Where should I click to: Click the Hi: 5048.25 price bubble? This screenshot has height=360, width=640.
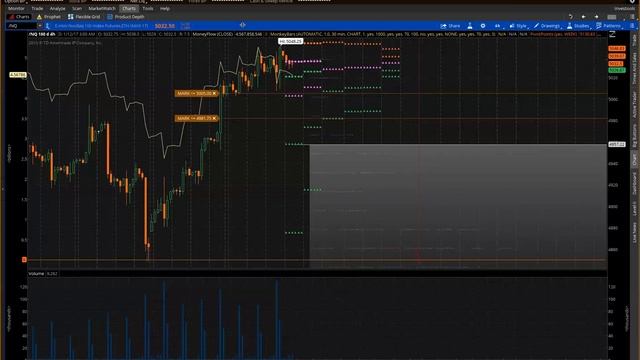tap(291, 41)
